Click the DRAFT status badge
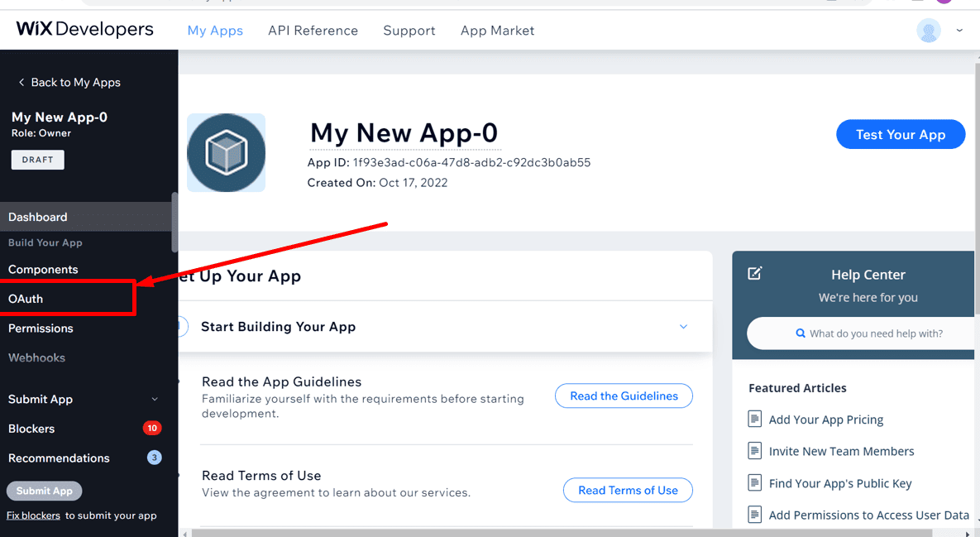The height and width of the screenshot is (537, 980). click(x=37, y=160)
